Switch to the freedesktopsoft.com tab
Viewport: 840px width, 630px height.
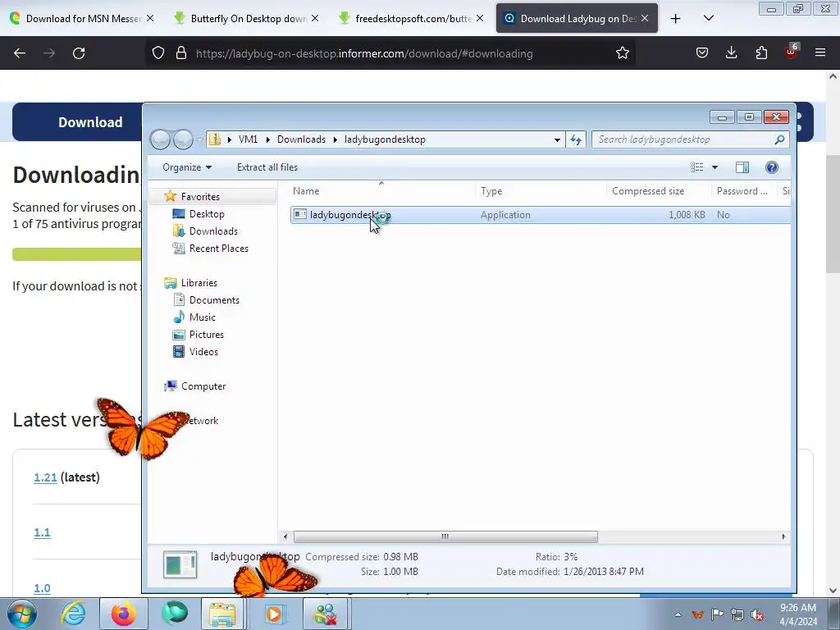tap(413, 18)
